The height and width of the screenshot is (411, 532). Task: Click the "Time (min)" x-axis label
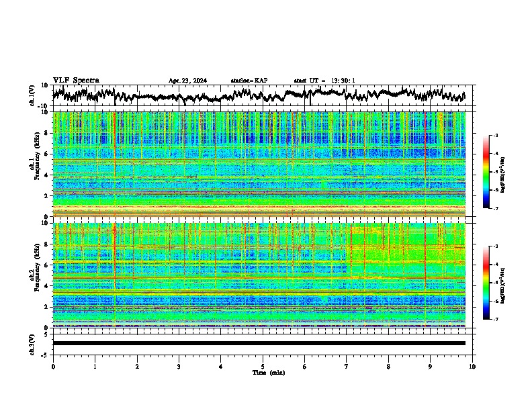pos(269,373)
